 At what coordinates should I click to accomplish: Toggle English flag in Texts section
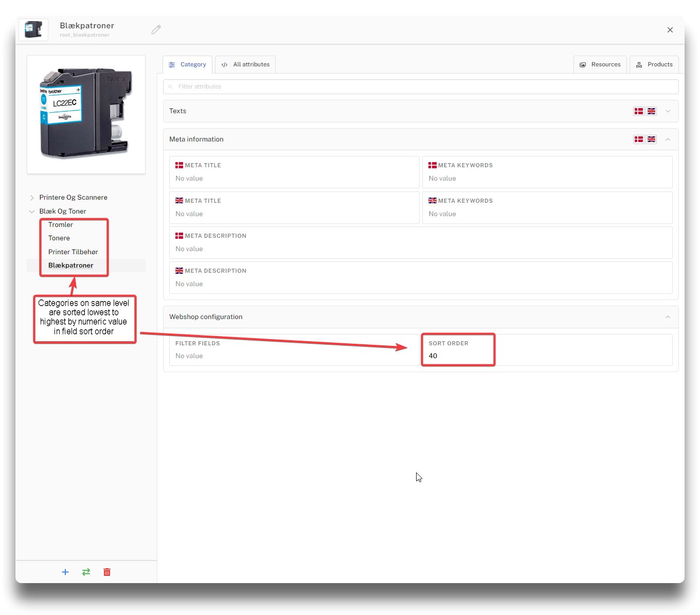click(651, 111)
